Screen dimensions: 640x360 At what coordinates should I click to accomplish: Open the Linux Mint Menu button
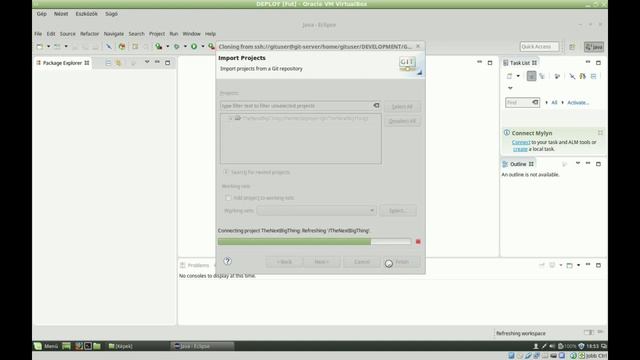[46, 346]
